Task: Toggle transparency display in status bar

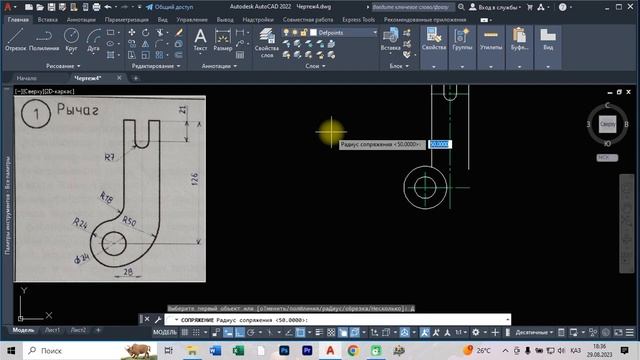Action: [x=331, y=333]
